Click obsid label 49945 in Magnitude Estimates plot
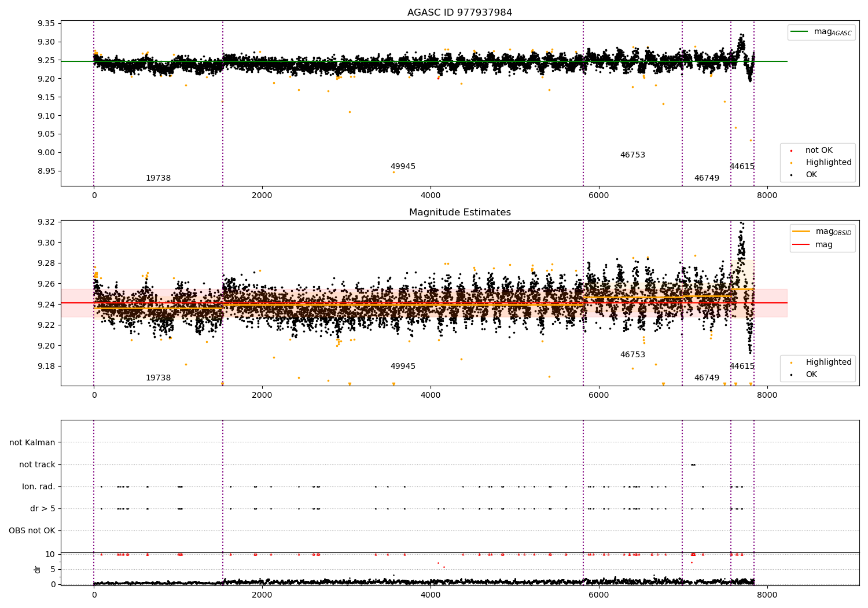868x608 pixels. [x=403, y=367]
